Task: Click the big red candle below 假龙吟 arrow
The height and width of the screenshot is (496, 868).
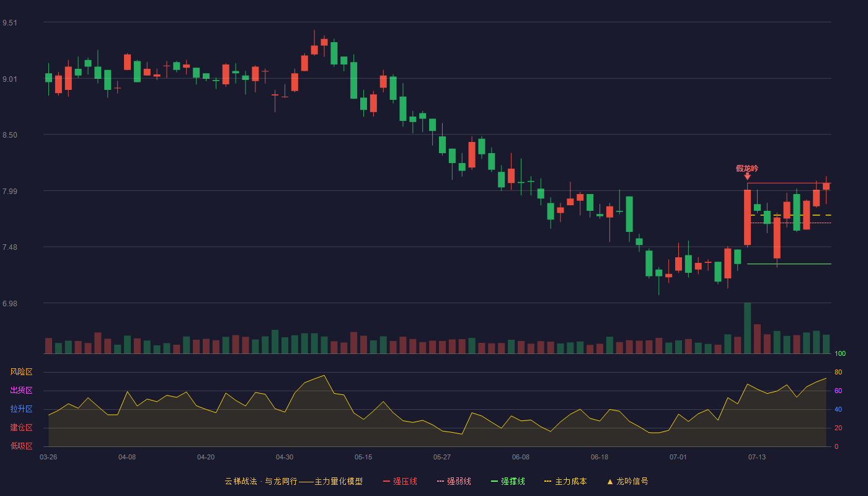Action: [747, 218]
